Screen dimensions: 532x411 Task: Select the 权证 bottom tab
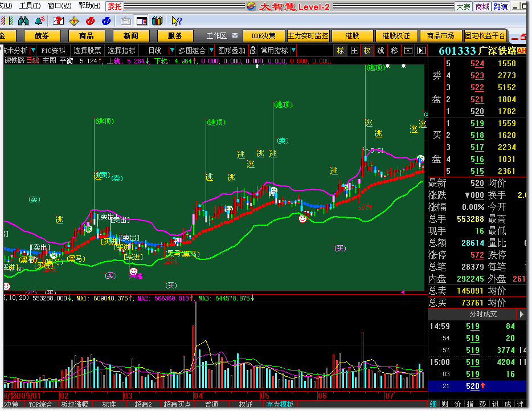(x=245, y=404)
